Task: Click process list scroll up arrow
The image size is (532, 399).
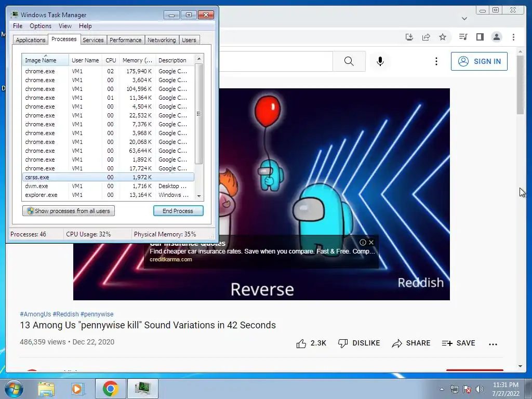Action: tap(199, 59)
